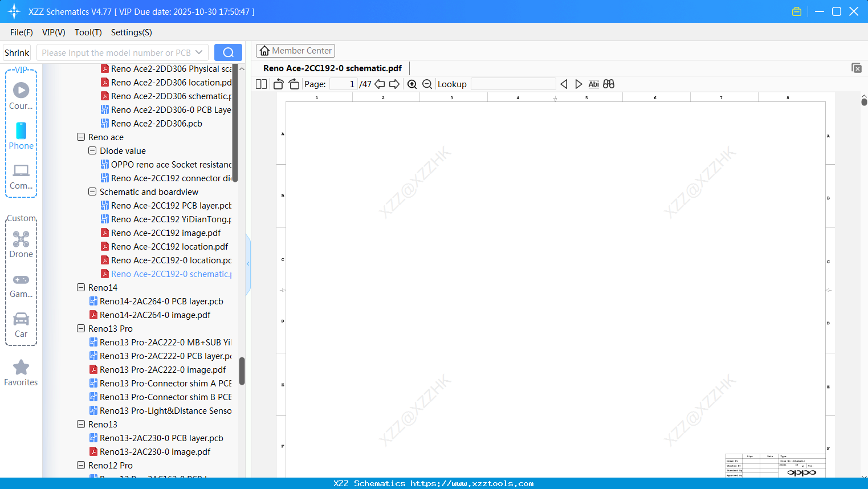Open Reno Ace-2CC192 location.pdf

(164, 247)
